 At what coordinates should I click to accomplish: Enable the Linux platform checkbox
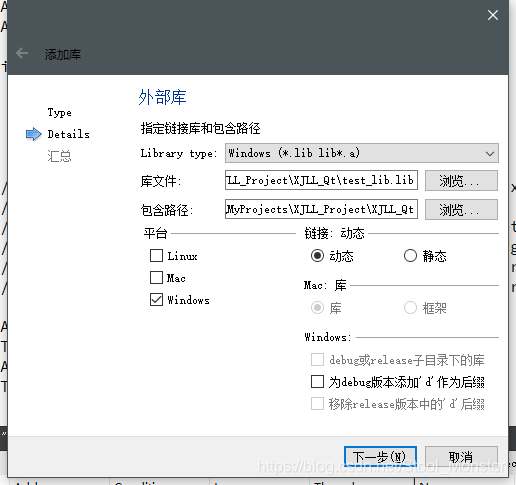pos(156,256)
